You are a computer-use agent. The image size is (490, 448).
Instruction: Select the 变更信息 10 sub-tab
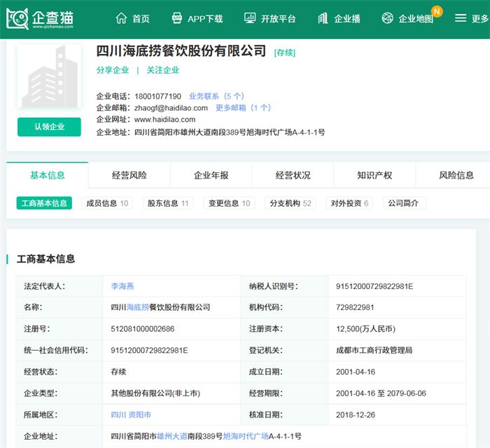[229, 203]
